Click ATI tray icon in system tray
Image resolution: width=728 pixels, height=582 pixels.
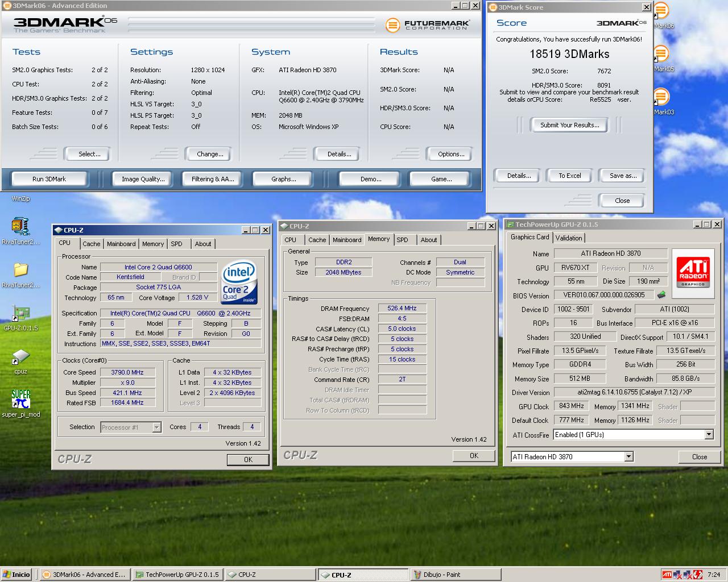(667, 575)
